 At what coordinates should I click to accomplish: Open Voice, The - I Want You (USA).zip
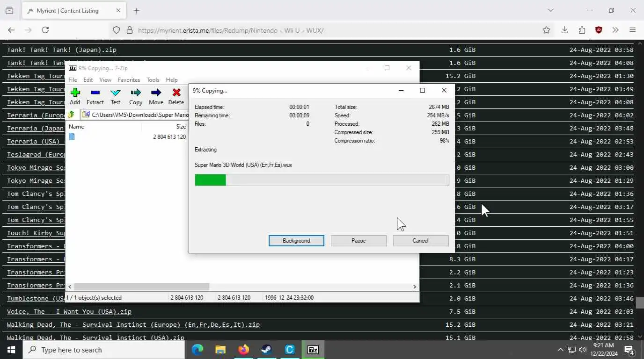tap(69, 311)
